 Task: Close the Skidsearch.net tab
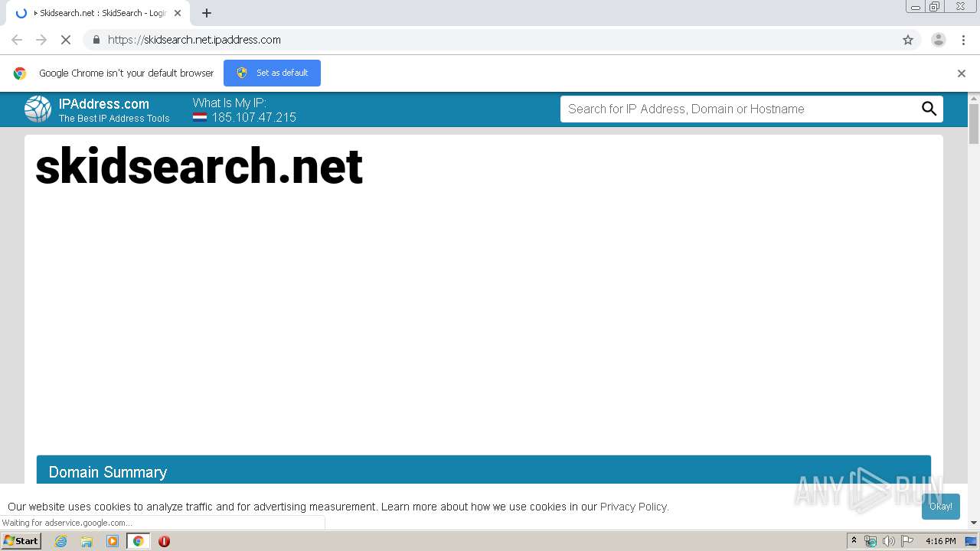click(x=178, y=13)
